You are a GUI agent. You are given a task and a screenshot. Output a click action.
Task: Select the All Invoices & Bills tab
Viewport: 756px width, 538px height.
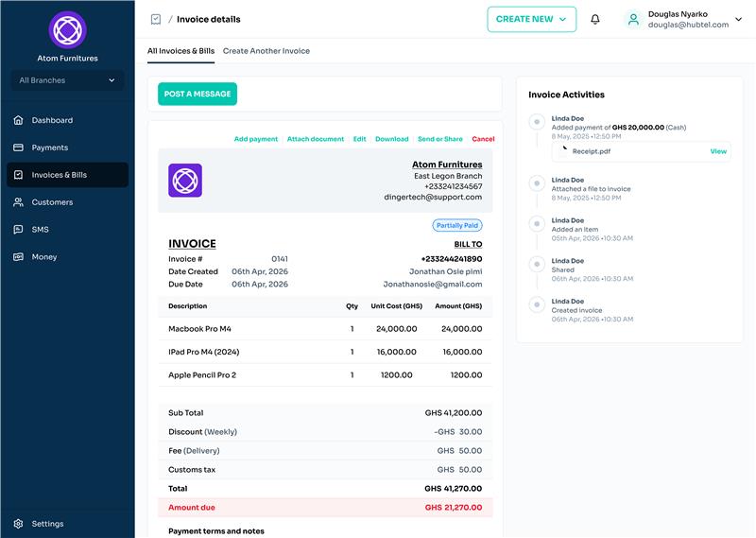click(x=180, y=51)
